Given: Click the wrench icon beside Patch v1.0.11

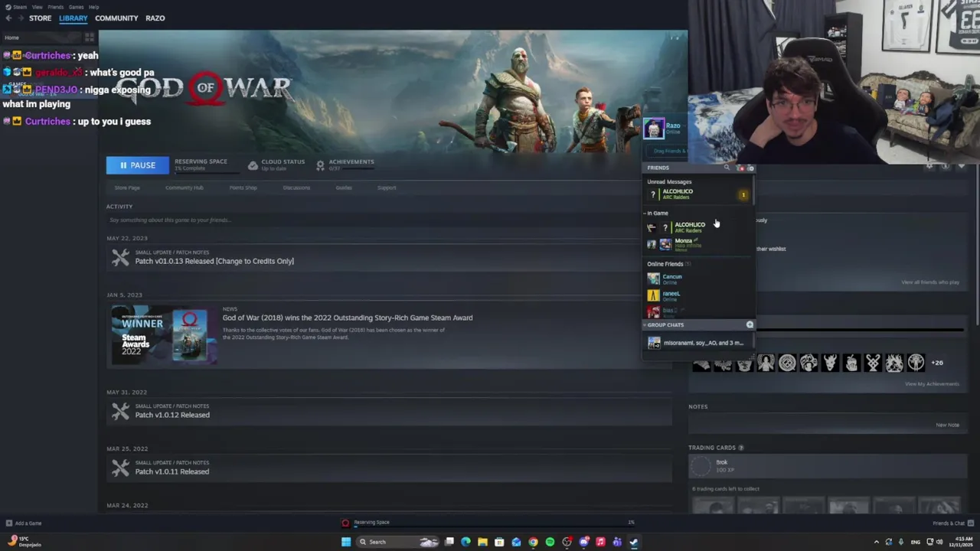Looking at the screenshot, I should (120, 468).
